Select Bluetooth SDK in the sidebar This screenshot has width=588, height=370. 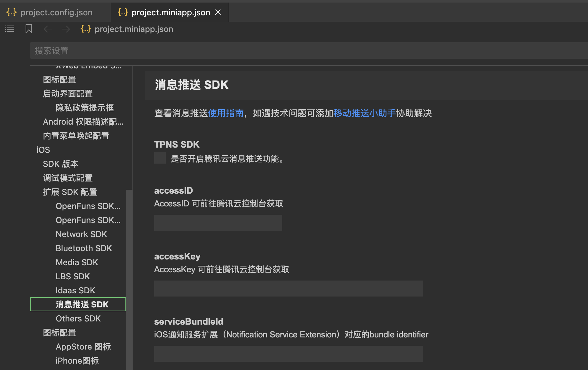[84, 248]
